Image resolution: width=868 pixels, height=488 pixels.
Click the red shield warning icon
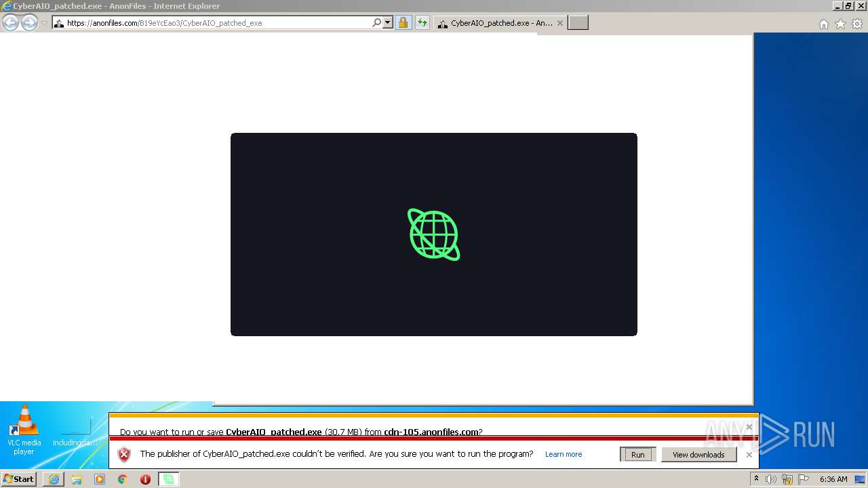point(123,454)
